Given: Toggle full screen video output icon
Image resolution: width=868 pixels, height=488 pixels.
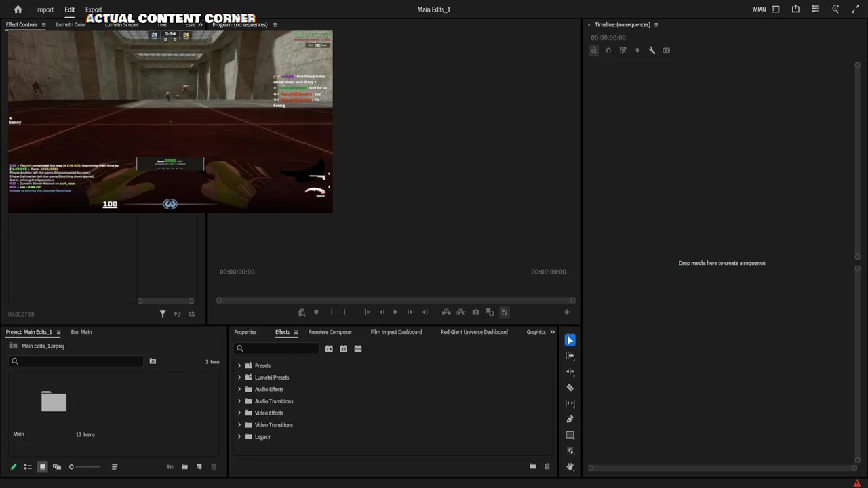Looking at the screenshot, I should (855, 9).
